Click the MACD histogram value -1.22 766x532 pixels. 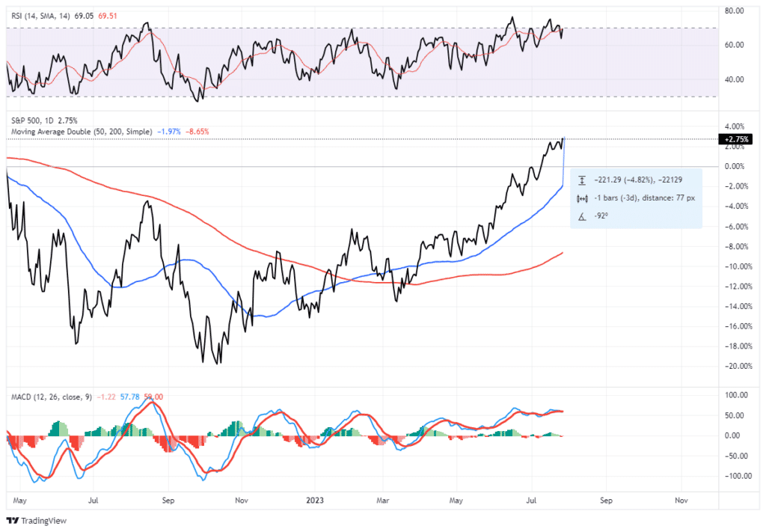(105, 397)
